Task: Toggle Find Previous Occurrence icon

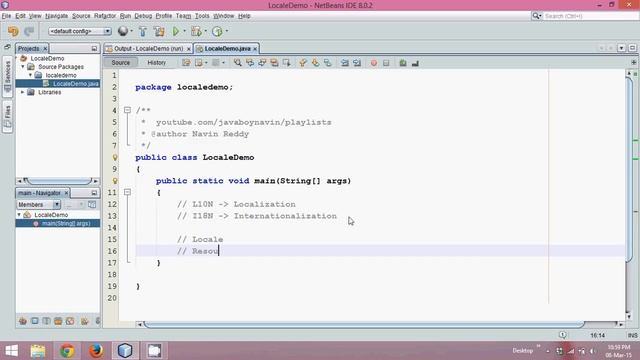Action: (x=250, y=63)
